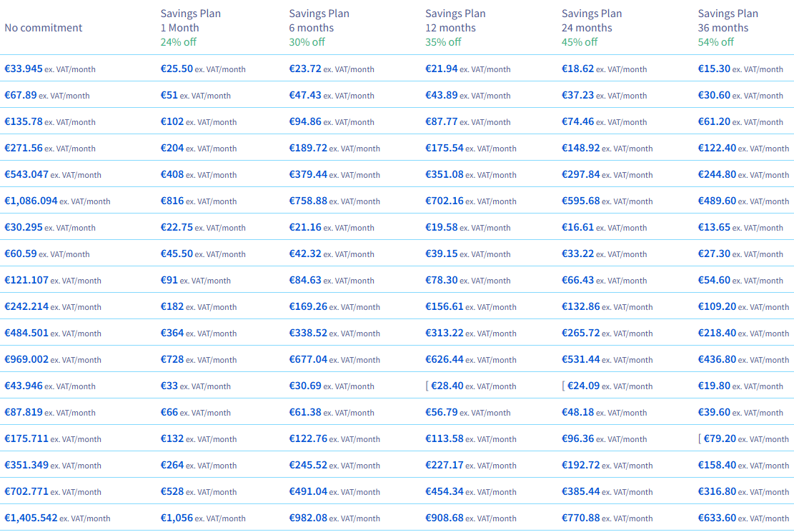794x532 pixels.
Task: Select the €1,405.542 no commitment price
Action: click(31, 518)
